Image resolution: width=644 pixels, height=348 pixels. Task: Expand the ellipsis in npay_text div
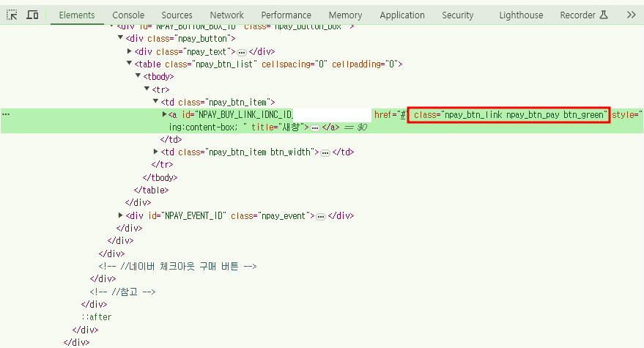[242, 53]
